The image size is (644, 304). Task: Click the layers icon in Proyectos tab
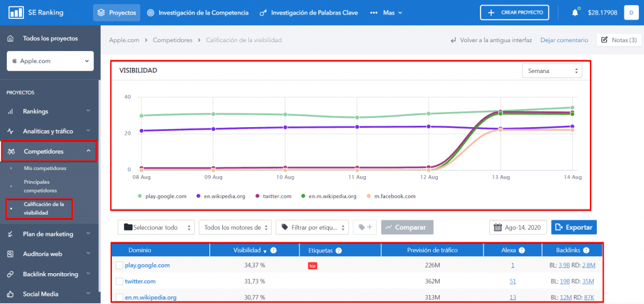point(101,13)
